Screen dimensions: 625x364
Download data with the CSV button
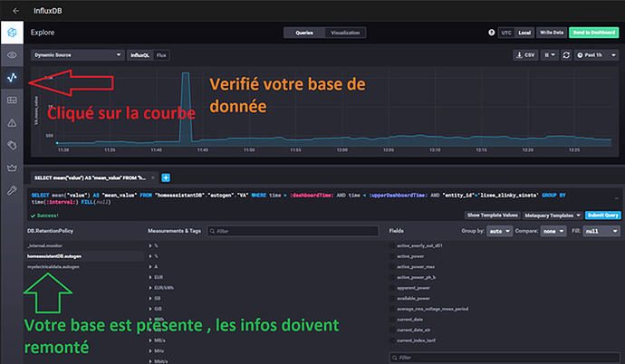click(x=525, y=55)
